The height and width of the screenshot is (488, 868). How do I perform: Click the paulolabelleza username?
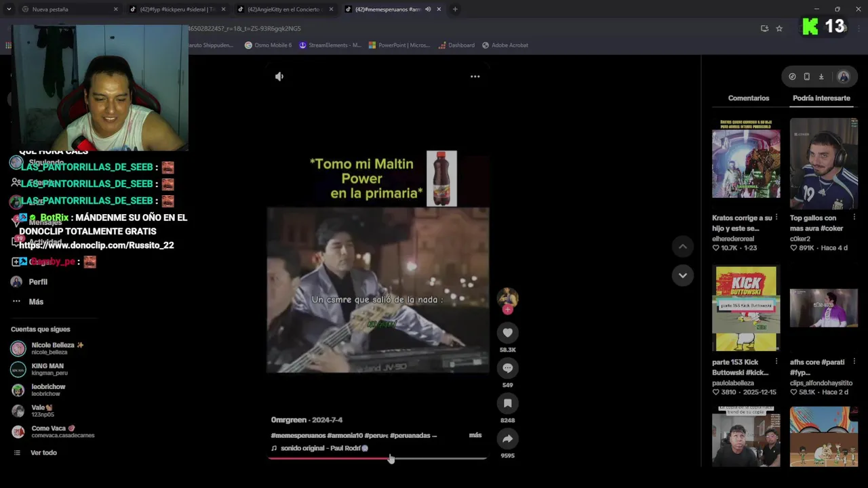coord(733,383)
